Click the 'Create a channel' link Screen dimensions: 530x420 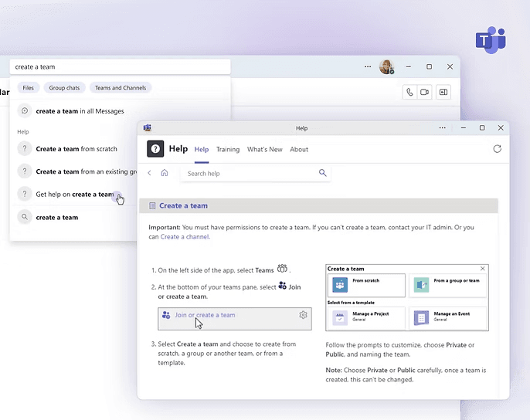click(185, 236)
